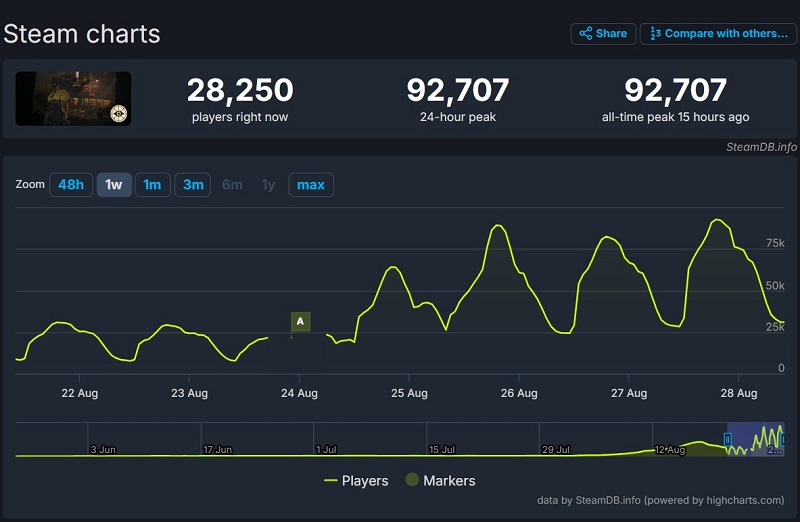This screenshot has width=800, height=522.
Task: Toggle the Markers series label in legend
Action: (449, 481)
